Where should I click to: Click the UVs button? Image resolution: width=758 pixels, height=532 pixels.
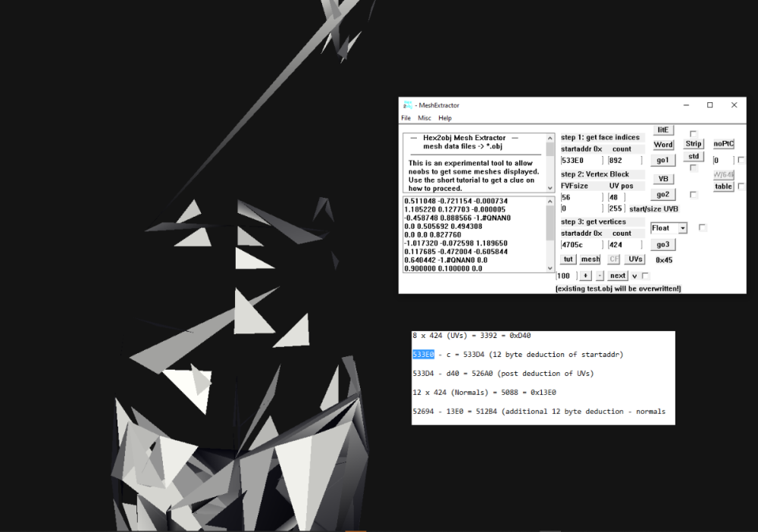[x=634, y=259]
